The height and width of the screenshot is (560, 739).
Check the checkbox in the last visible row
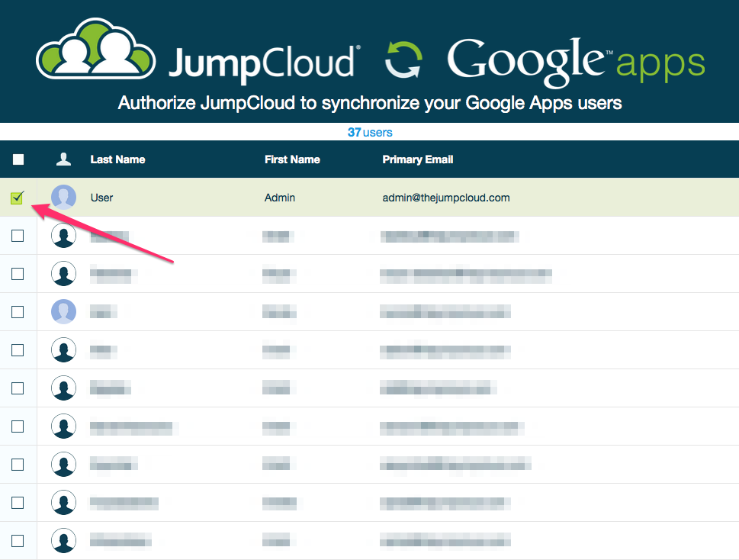(x=18, y=541)
